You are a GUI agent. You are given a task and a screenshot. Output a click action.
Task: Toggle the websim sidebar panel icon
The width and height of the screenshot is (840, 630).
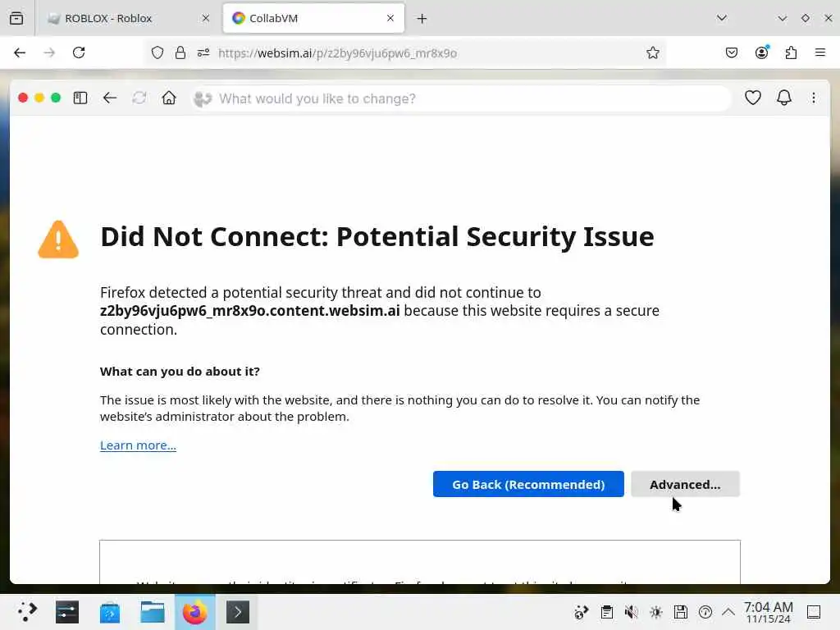tap(80, 98)
